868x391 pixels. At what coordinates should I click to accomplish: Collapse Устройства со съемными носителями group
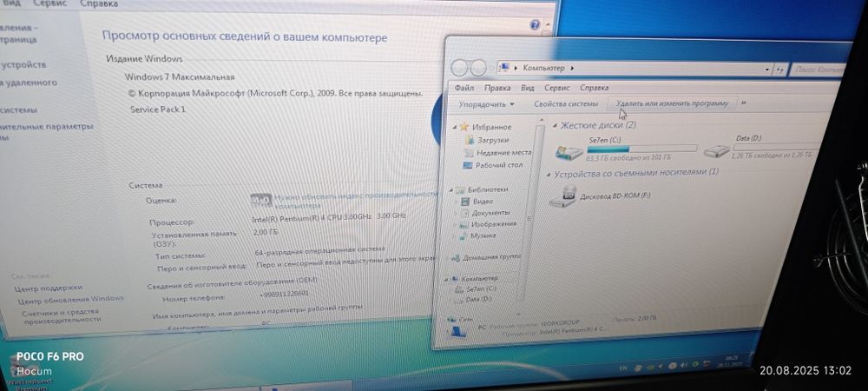pyautogui.click(x=549, y=174)
